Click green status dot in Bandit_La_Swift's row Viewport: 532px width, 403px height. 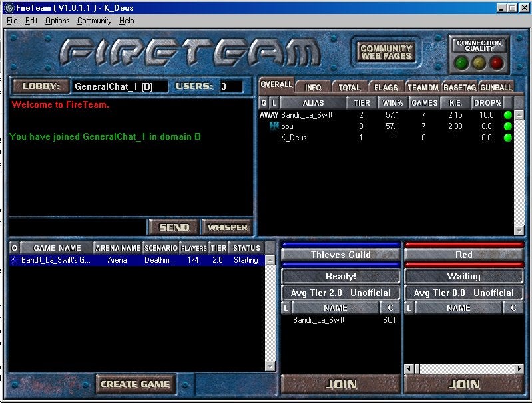tap(508, 115)
